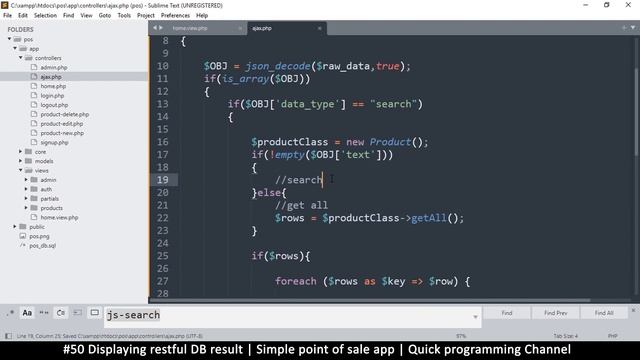Go to next tab arrow
640x360 pixels.
pos(161,28)
